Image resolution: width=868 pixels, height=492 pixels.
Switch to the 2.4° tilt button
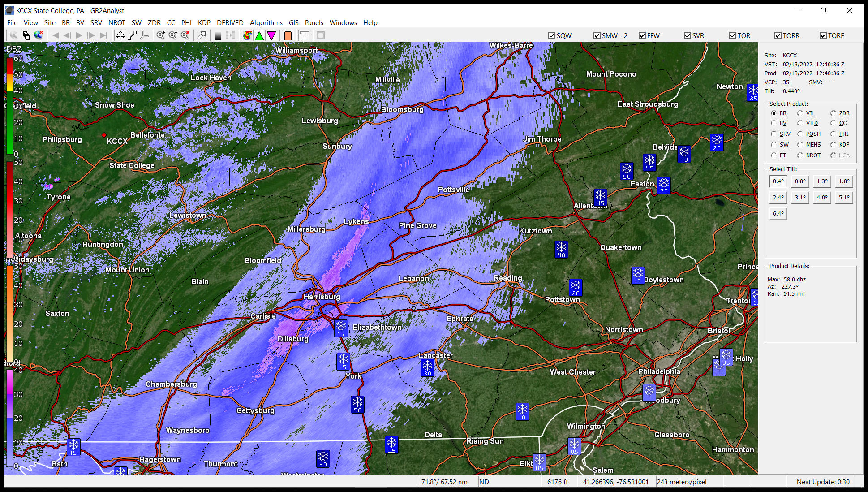point(778,197)
